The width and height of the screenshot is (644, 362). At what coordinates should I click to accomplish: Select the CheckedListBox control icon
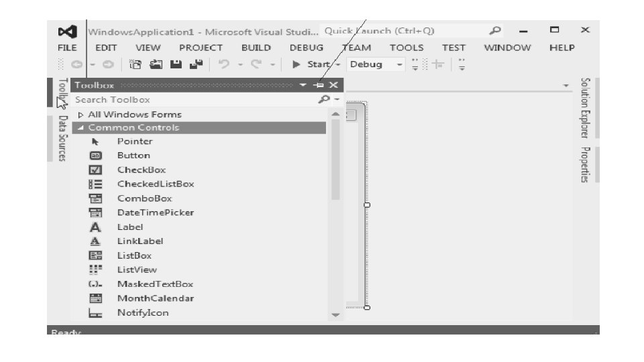(95, 184)
